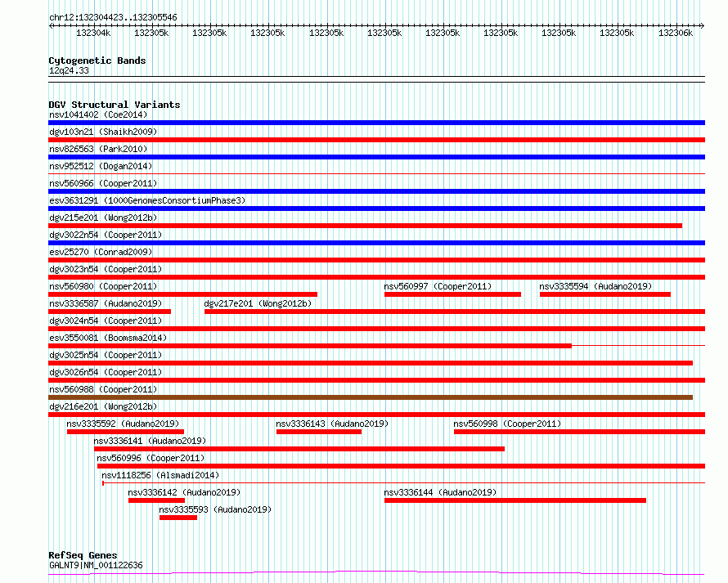Select the nsv3335594 (Audano2019) label
728x583 pixels.
click(595, 286)
